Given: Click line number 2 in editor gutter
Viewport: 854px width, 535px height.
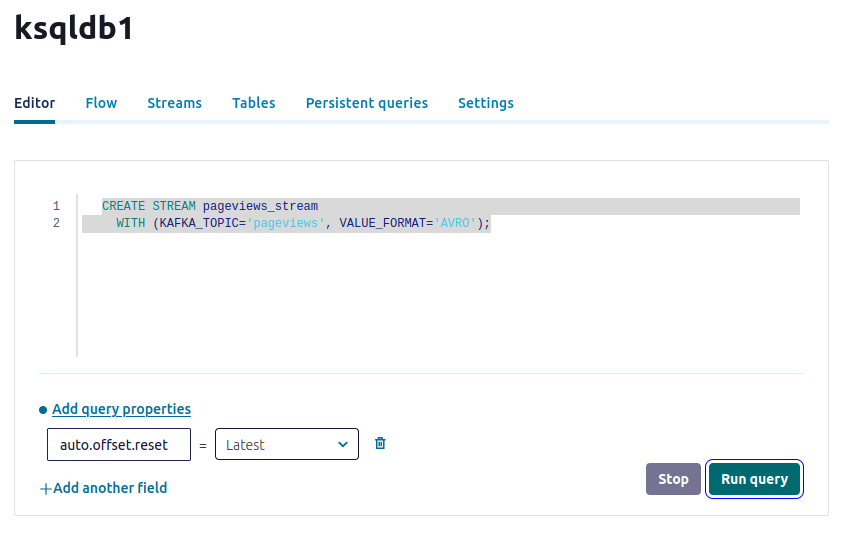Looking at the screenshot, I should 56,223.
